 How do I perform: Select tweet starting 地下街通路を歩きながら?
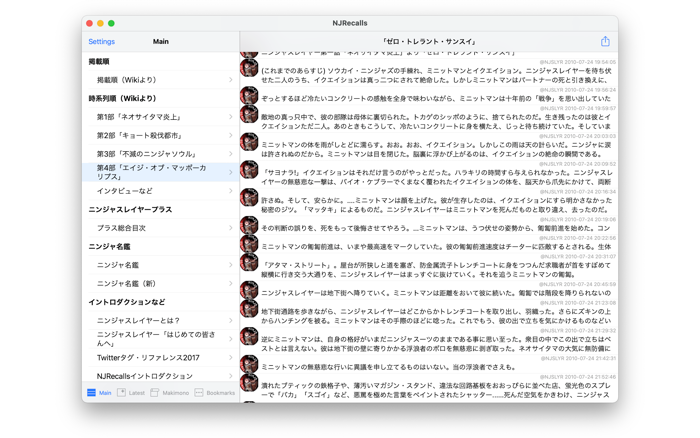(x=429, y=313)
